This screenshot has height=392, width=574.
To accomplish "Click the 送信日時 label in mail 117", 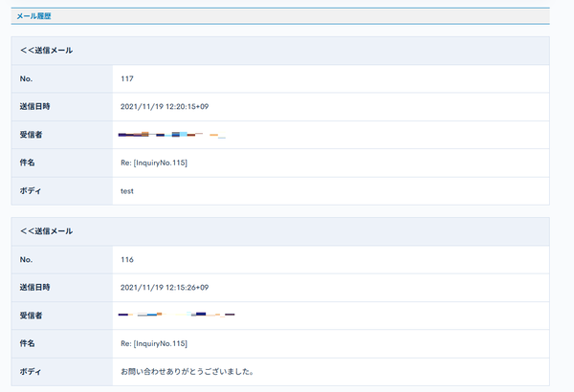I will (x=34, y=106).
